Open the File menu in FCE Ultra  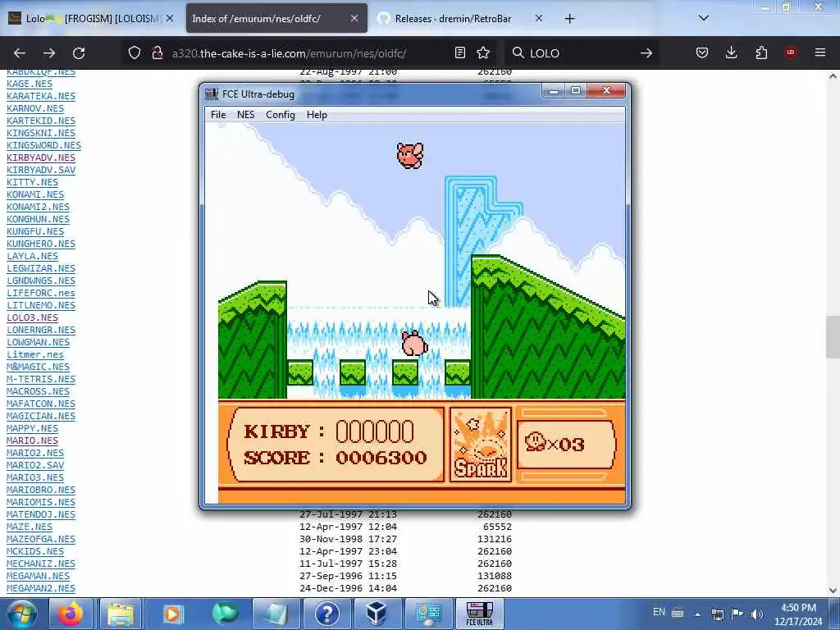218,115
